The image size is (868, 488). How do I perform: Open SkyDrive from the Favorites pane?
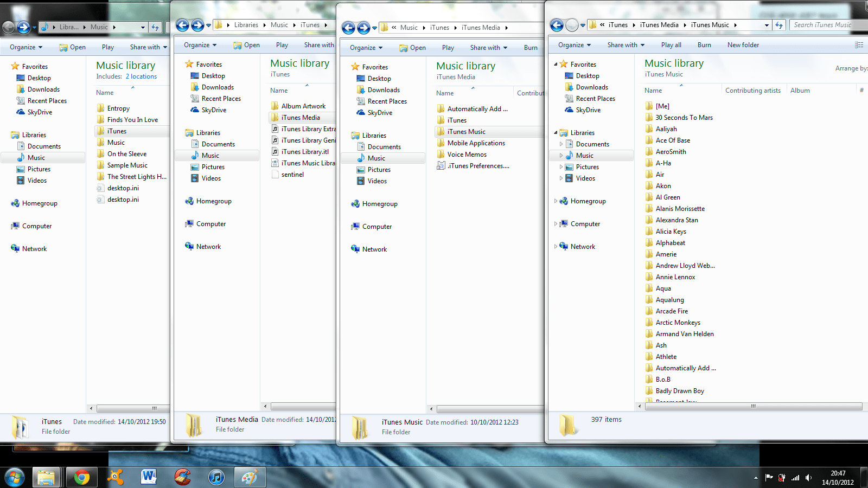coord(588,110)
